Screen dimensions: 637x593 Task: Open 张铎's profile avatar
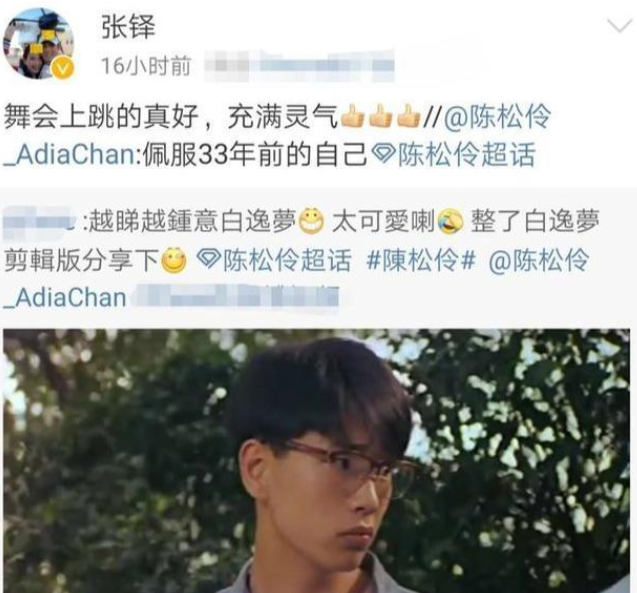tap(39, 43)
